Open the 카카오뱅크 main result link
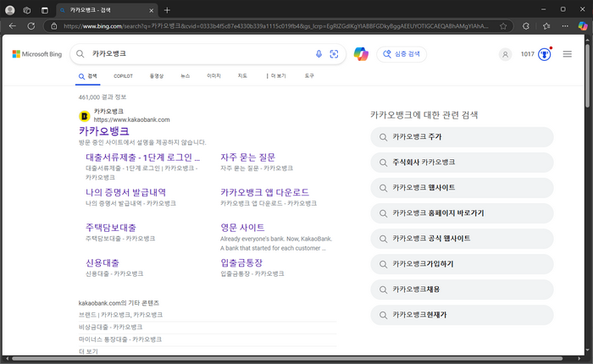The width and height of the screenshot is (593, 364). (104, 131)
